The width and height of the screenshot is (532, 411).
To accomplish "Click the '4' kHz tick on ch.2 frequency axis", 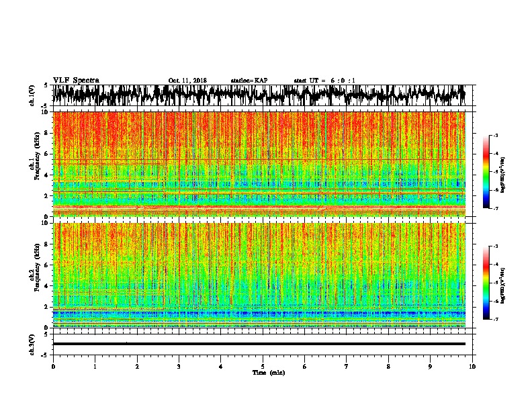I will click(47, 286).
